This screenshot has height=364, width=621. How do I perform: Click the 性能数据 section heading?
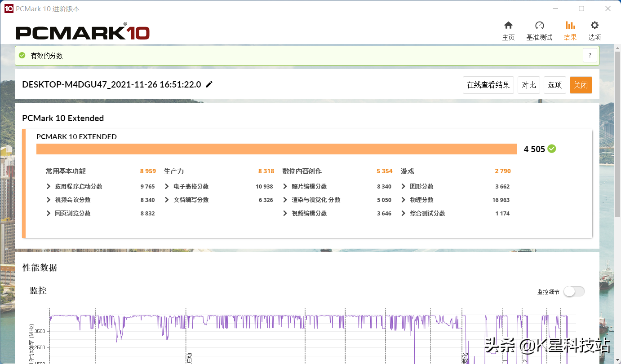point(40,268)
